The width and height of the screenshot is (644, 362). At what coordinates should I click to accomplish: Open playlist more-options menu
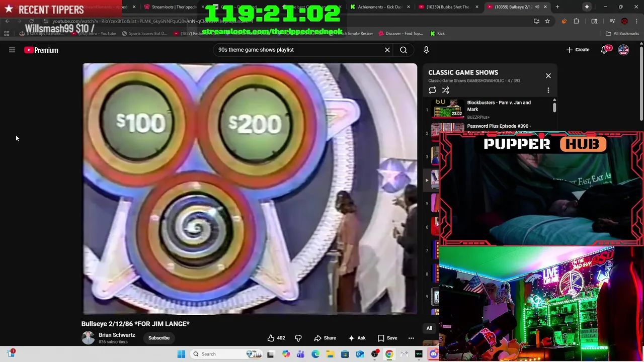(x=548, y=90)
